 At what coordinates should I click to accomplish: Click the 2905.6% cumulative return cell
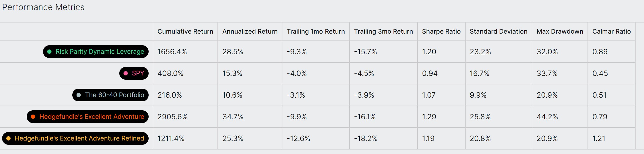tap(173, 117)
